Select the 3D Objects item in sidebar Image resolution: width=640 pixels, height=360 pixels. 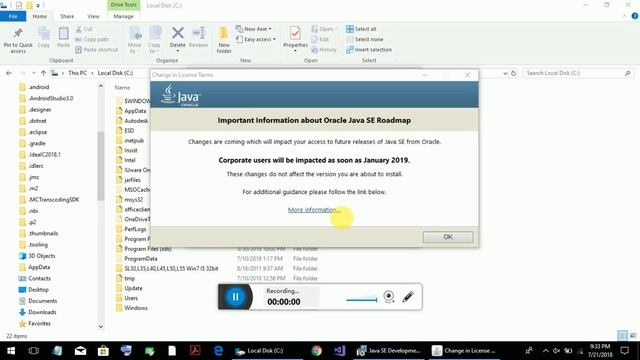[37, 256]
